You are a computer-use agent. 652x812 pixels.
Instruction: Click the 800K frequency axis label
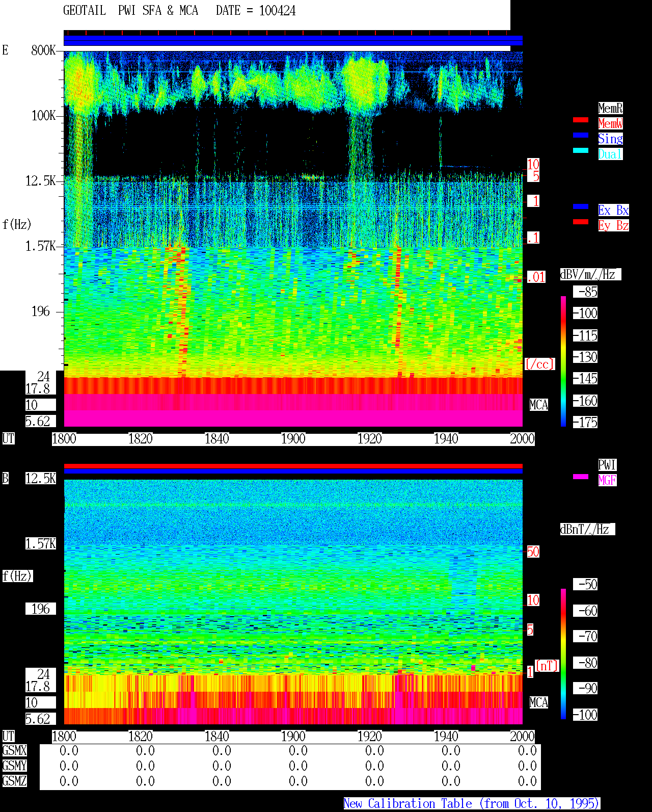[x=43, y=50]
